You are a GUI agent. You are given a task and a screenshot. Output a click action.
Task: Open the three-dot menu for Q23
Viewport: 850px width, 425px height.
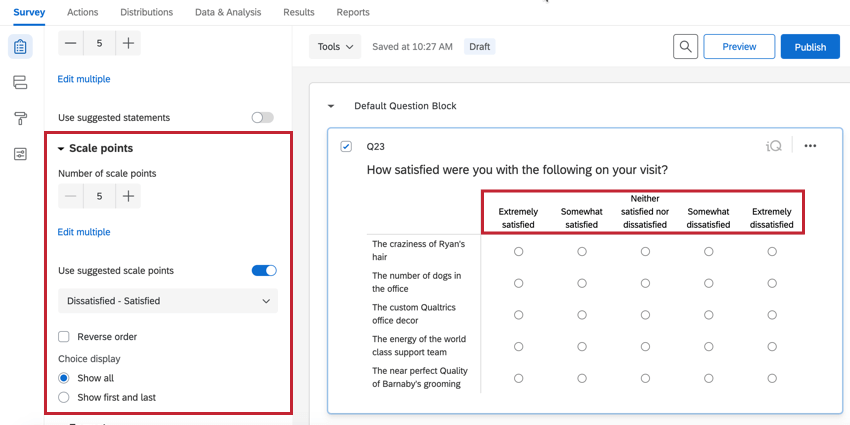[x=810, y=146]
